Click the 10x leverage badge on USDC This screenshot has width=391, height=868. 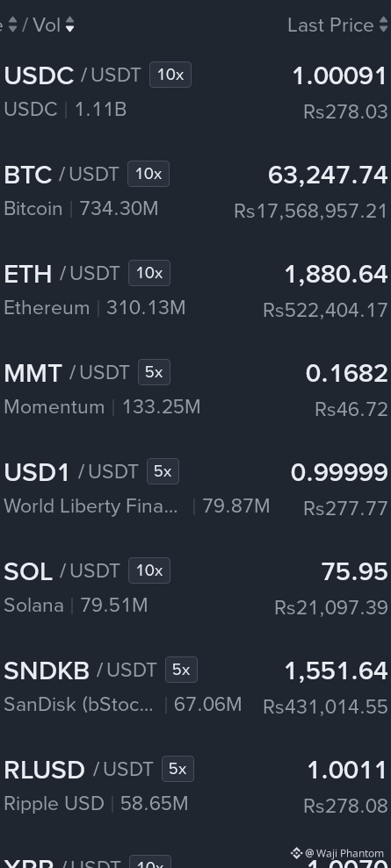(170, 75)
